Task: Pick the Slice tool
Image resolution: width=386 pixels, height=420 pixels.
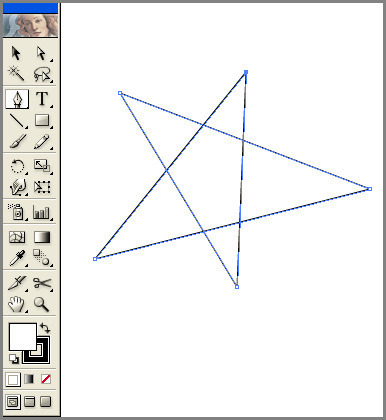Action: (17, 283)
